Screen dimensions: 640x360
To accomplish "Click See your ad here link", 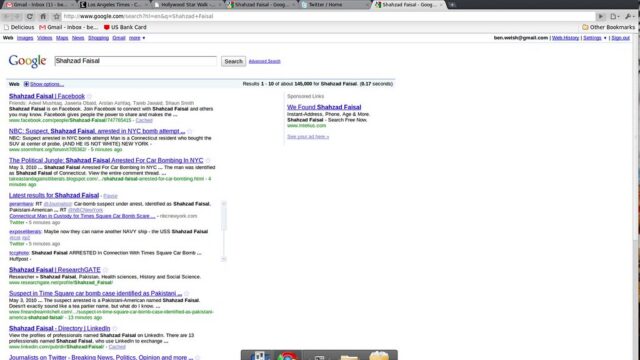I will point(308,137).
